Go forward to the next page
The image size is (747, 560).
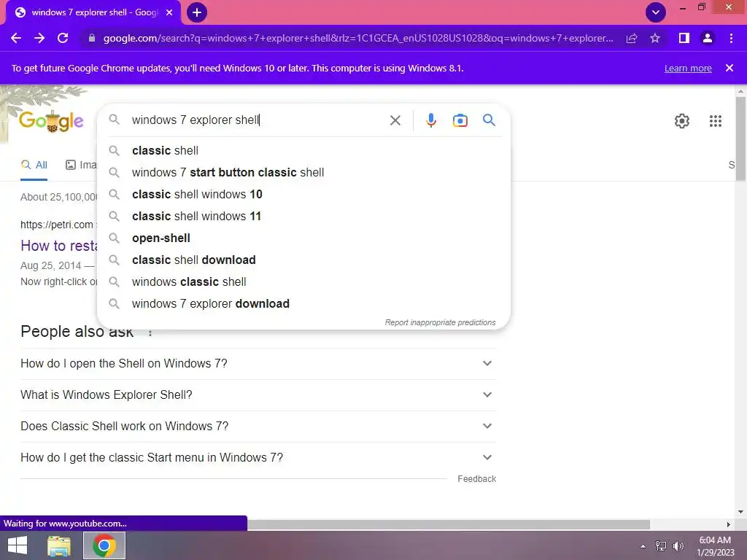point(39,38)
